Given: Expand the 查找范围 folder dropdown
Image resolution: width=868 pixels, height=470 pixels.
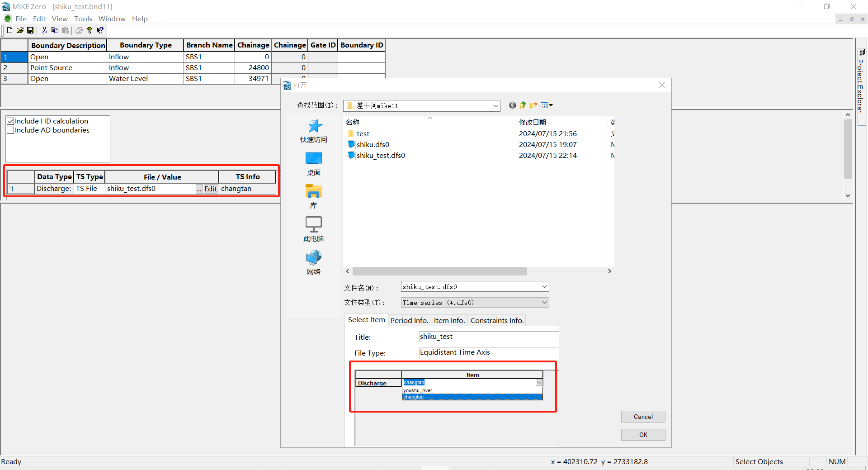Looking at the screenshot, I should (x=495, y=106).
